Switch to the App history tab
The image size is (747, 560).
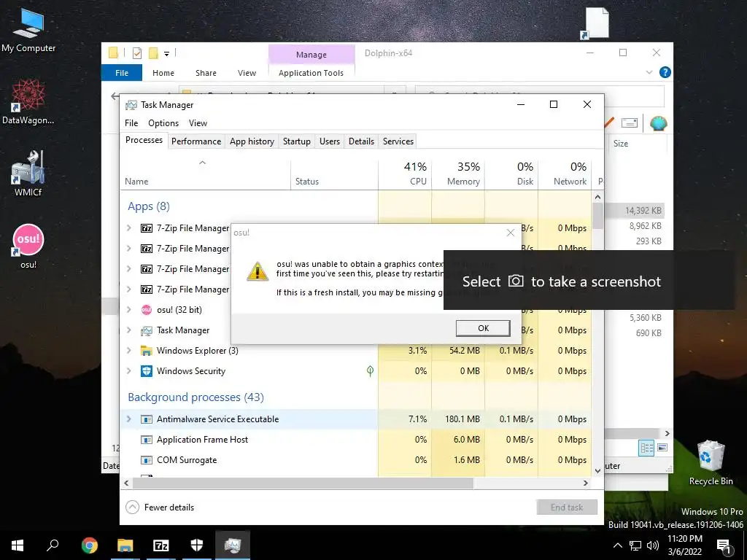[x=252, y=141]
